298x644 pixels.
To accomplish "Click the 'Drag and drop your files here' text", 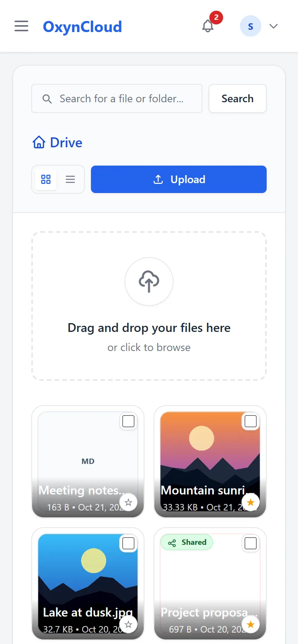I will click(149, 328).
